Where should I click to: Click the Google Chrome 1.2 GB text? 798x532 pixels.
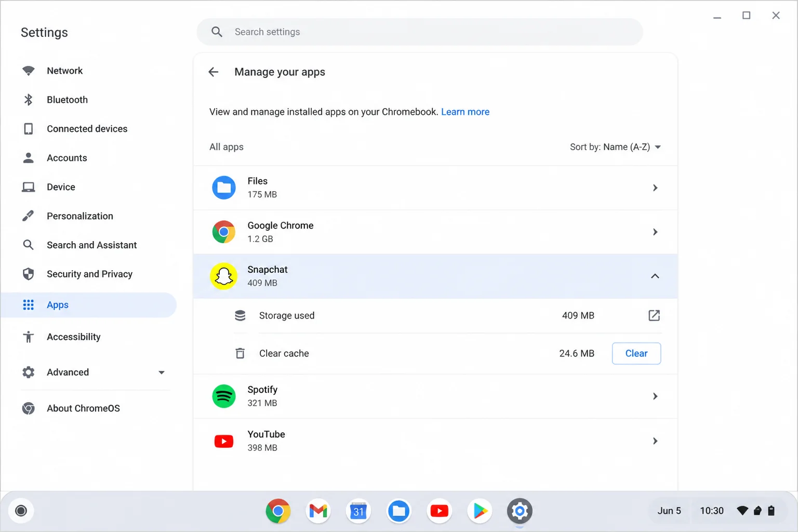pyautogui.click(x=260, y=239)
